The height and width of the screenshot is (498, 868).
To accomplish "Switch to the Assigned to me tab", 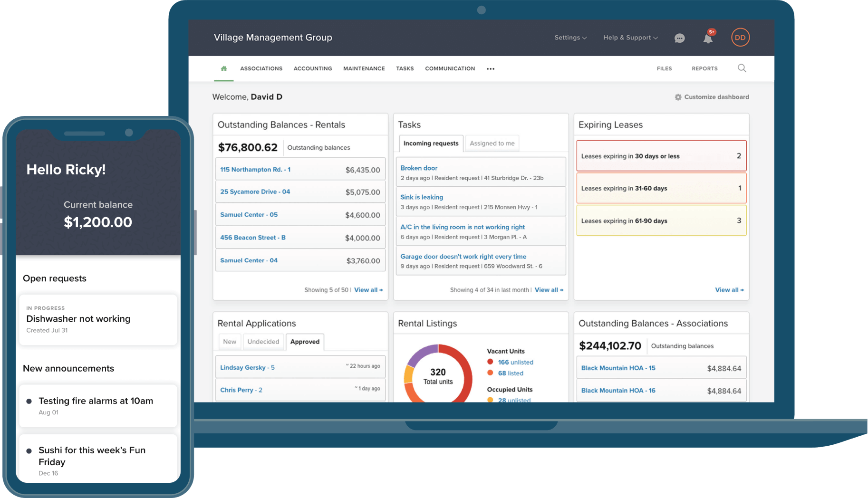I will 492,143.
